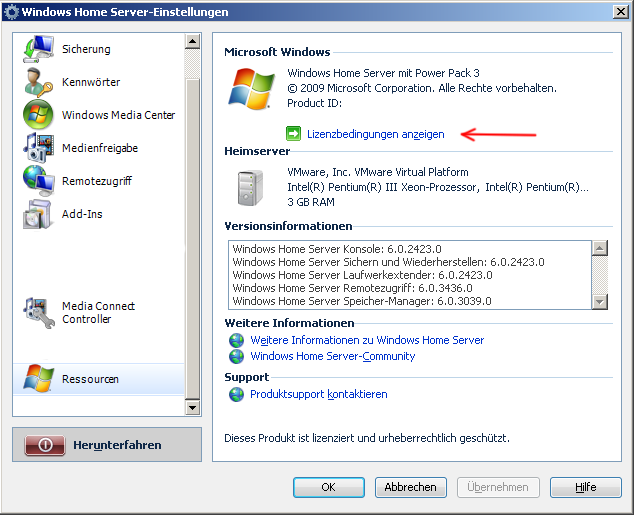Select the Speicher-Manager: 6.0.3039.0 version line
Viewport: 634px width, 515px height.
click(x=362, y=301)
